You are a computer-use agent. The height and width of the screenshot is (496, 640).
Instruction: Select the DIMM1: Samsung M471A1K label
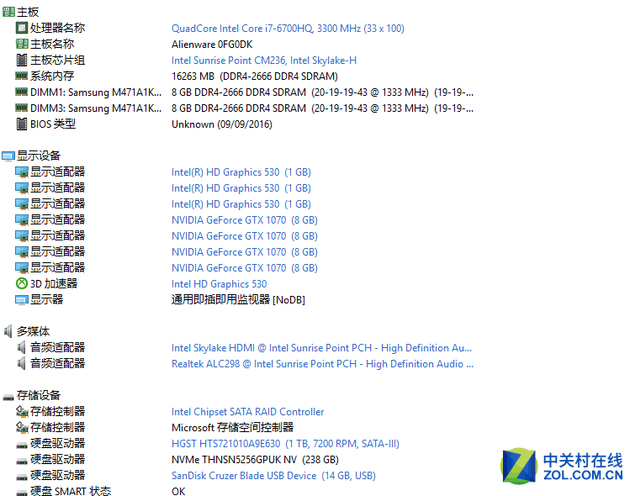point(96,92)
